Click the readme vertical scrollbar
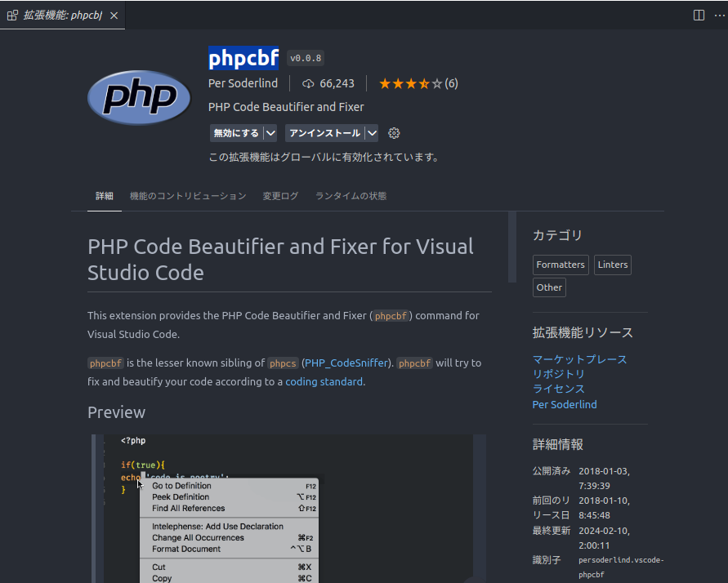 point(512,247)
